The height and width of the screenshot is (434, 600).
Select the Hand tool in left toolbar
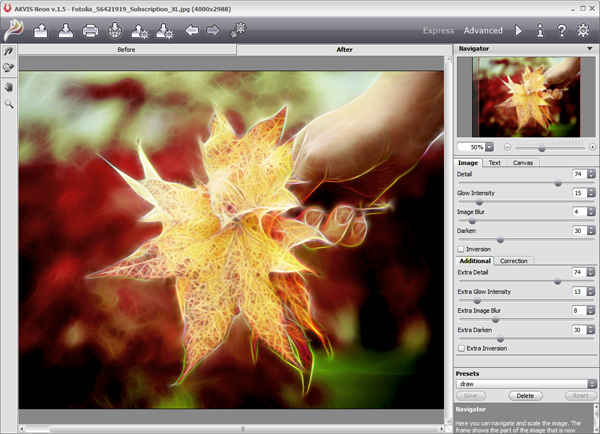[x=9, y=86]
